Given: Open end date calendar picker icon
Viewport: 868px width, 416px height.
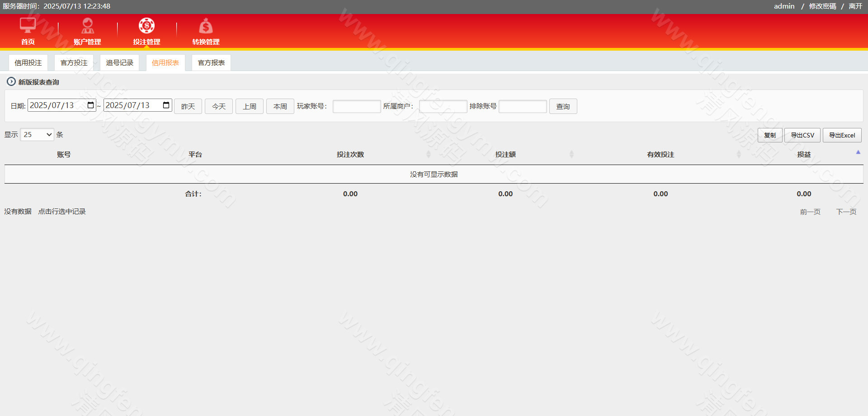Looking at the screenshot, I should pyautogui.click(x=166, y=105).
